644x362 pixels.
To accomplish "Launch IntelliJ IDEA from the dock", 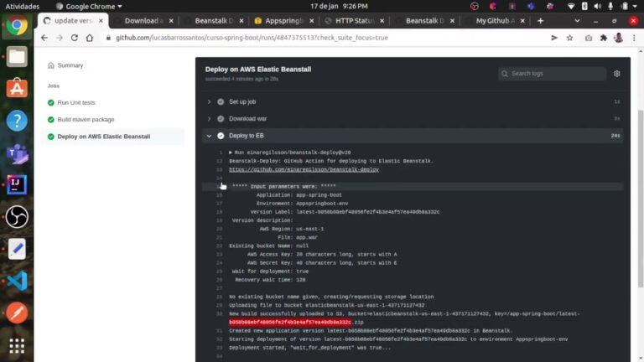I will click(x=17, y=184).
